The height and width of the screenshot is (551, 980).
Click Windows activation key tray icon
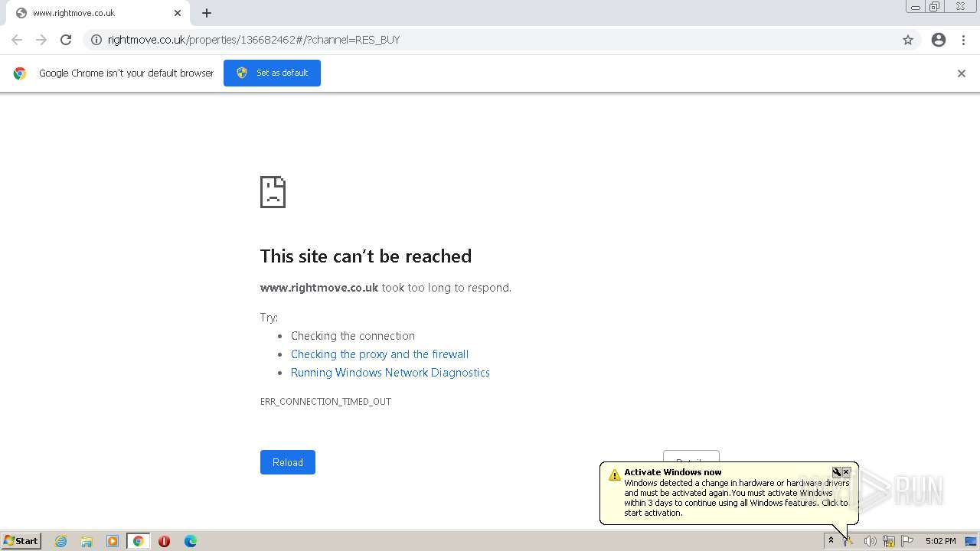click(848, 541)
